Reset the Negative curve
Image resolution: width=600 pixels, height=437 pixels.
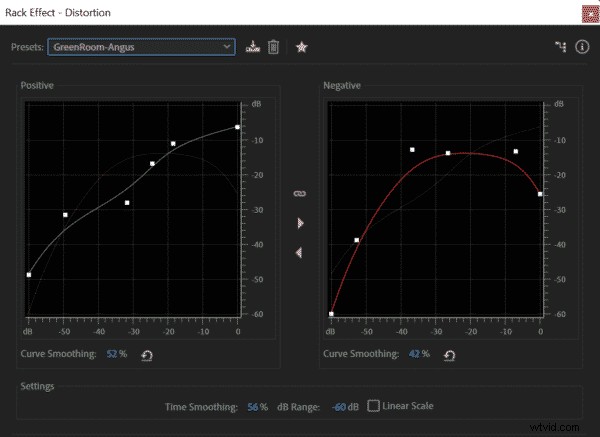(450, 355)
